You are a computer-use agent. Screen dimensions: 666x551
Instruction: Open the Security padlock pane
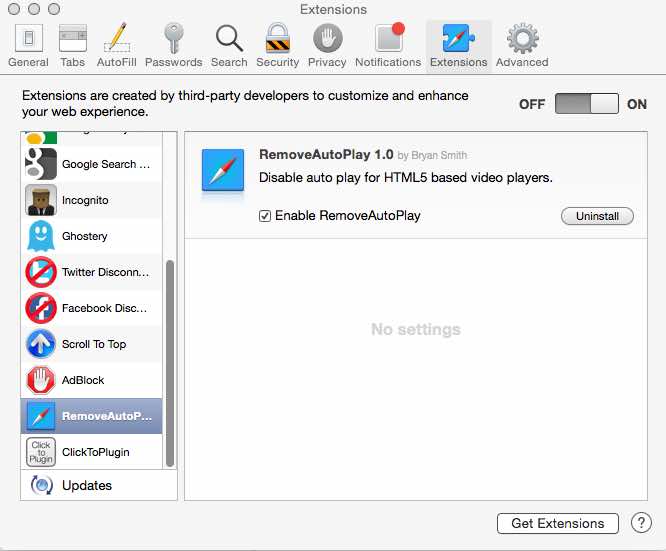[277, 45]
